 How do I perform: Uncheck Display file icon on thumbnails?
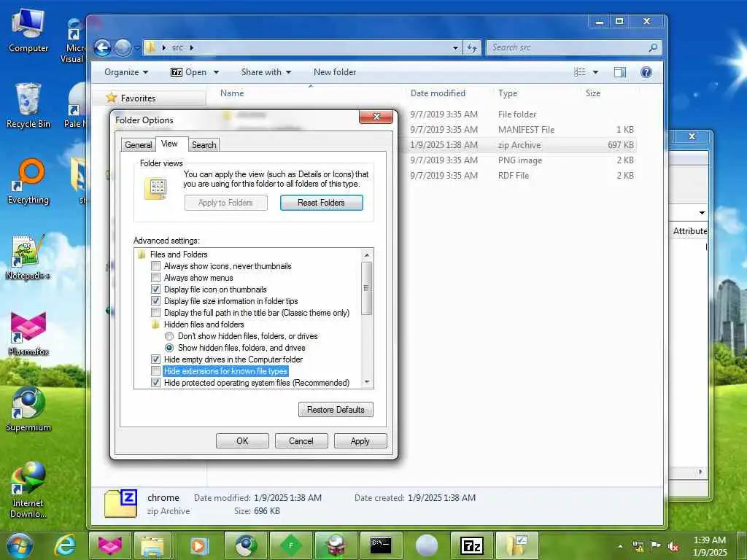[155, 289]
